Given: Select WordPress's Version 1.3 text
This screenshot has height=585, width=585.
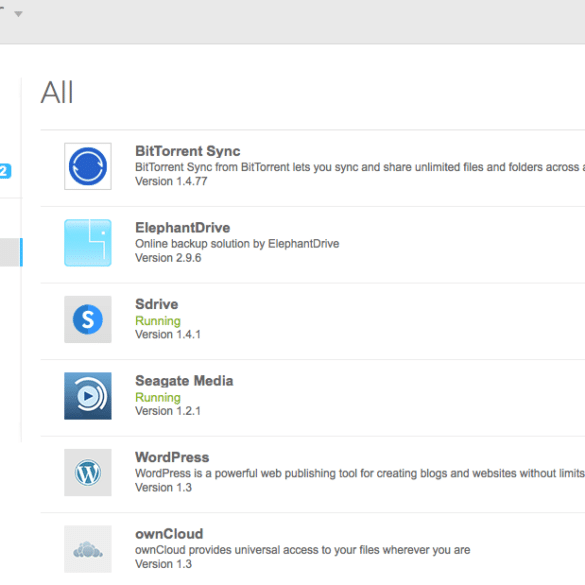Looking at the screenshot, I should tap(163, 487).
